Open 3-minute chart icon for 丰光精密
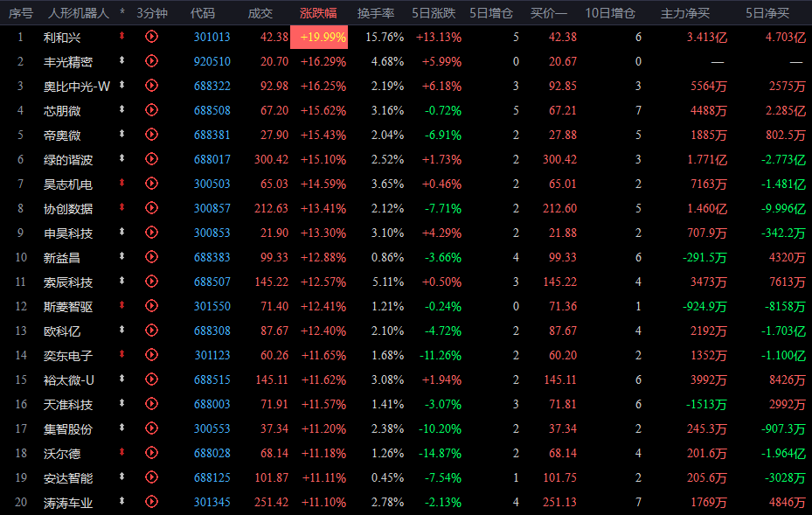Screen dimensions: 812x515 151,61
